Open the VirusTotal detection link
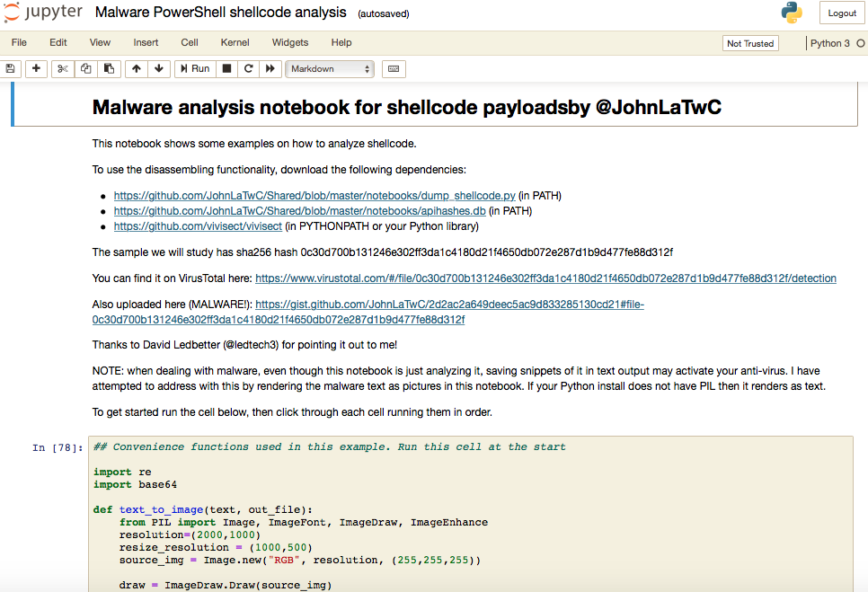Image resolution: width=868 pixels, height=592 pixels. tap(545, 278)
